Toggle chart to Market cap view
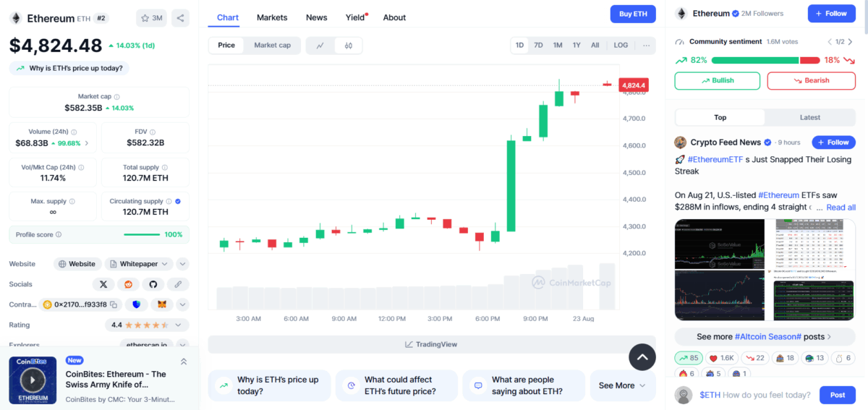This screenshot has height=410, width=868. click(272, 46)
